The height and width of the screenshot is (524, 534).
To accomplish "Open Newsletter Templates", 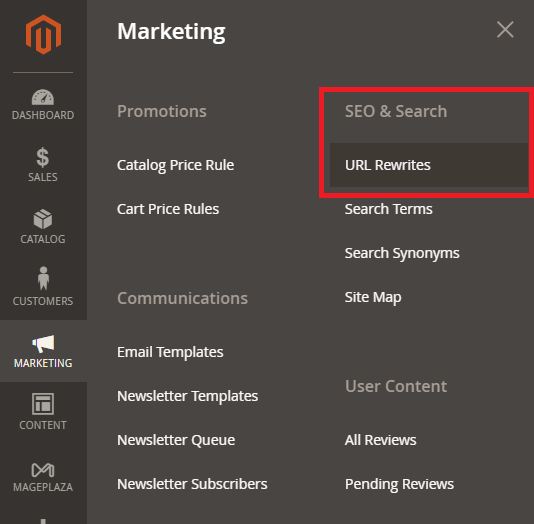I will pos(188,396).
